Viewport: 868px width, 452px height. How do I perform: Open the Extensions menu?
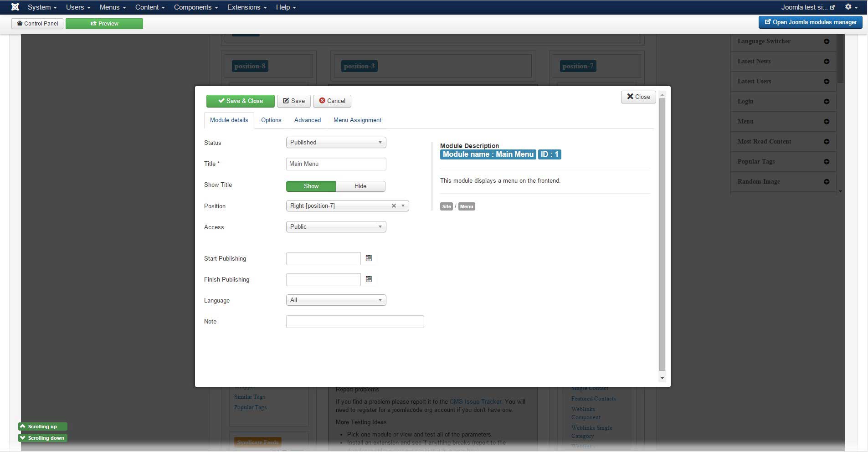pyautogui.click(x=247, y=7)
